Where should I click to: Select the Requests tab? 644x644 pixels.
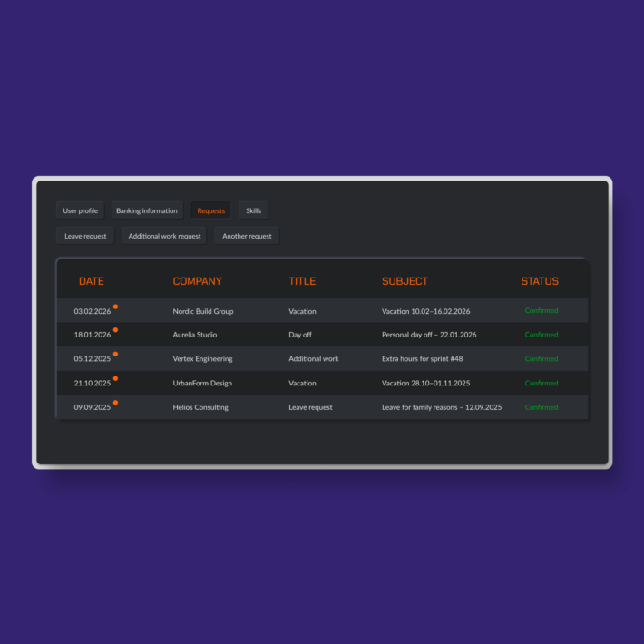tap(211, 210)
